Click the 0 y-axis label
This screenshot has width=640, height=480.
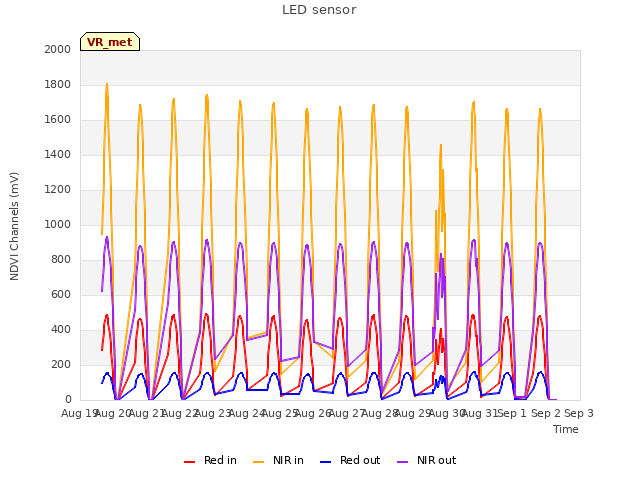[x=68, y=400]
